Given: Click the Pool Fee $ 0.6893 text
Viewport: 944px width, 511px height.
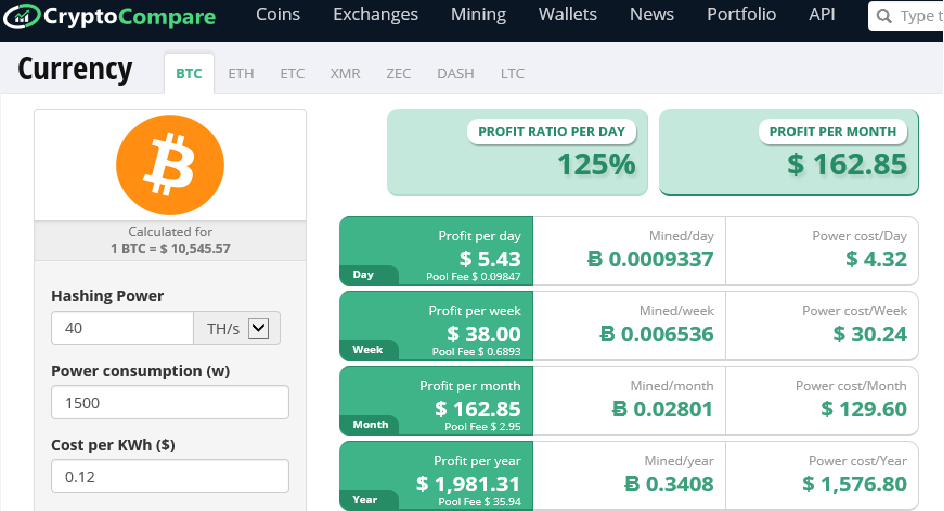Looking at the screenshot, I should pos(476,351).
